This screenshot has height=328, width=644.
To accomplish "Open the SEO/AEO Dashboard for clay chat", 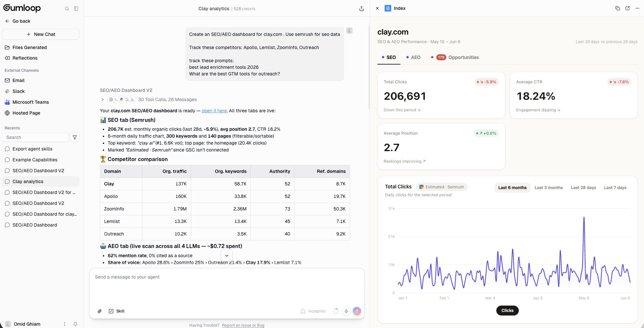I will [x=41, y=214].
